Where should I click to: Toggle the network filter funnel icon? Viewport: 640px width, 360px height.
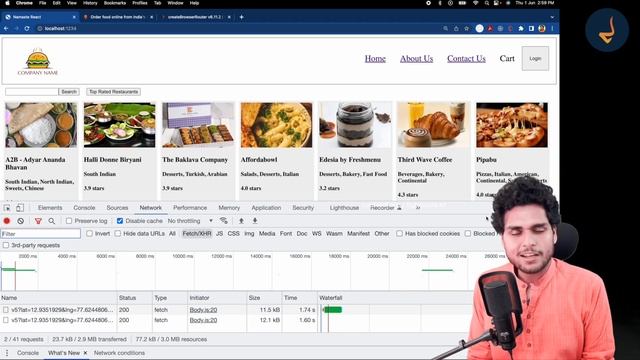tap(38, 221)
